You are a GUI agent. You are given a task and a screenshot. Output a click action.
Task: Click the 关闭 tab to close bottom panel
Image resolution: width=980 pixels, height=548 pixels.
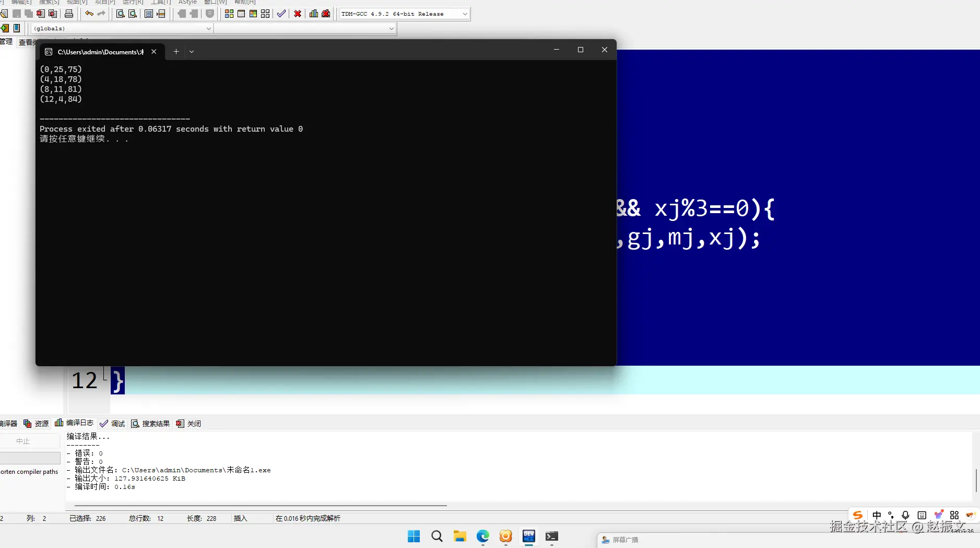188,424
